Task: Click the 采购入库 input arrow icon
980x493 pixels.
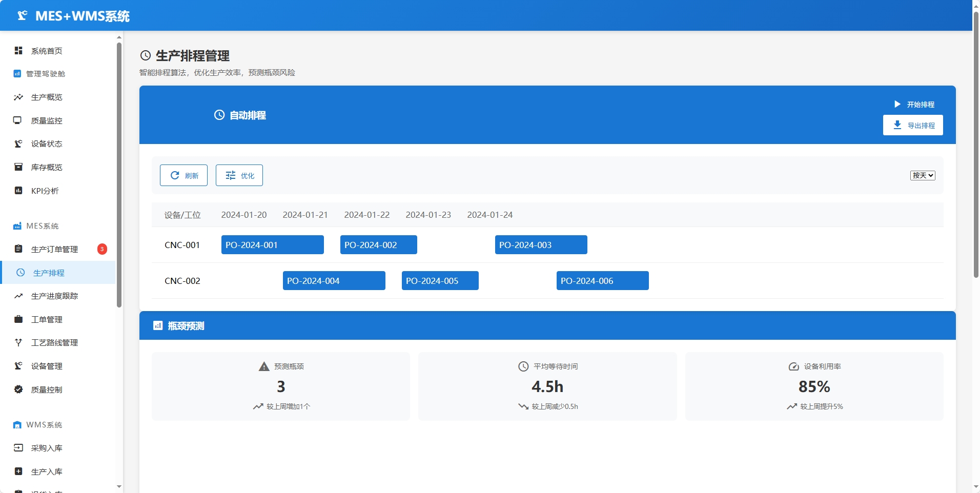Action: point(18,448)
